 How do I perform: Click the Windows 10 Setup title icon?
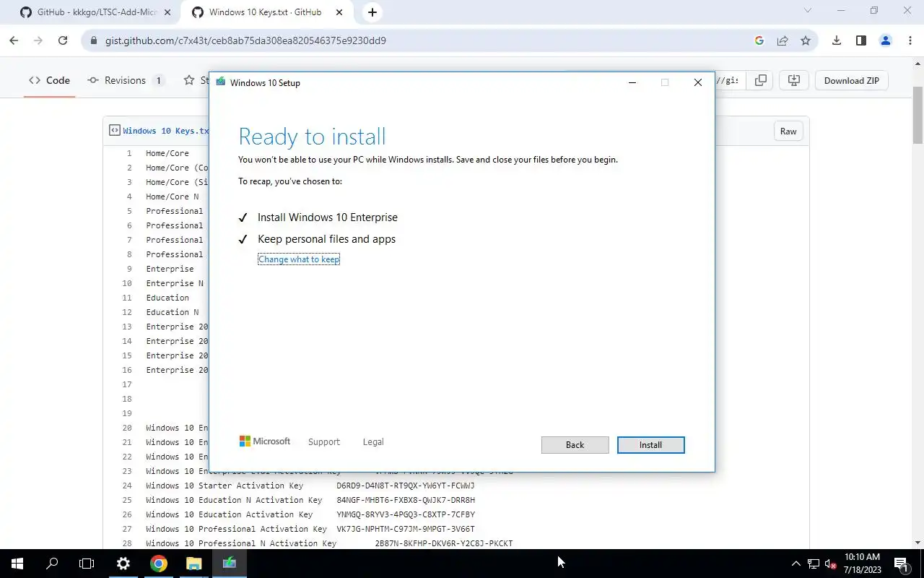tap(221, 82)
